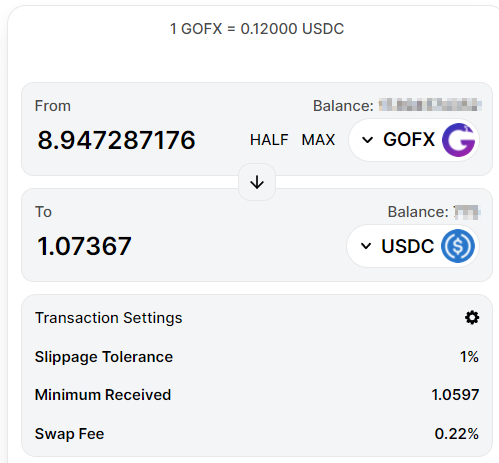Image resolution: width=499 pixels, height=463 pixels.
Task: Click the Swap Fee label
Action: click(70, 434)
